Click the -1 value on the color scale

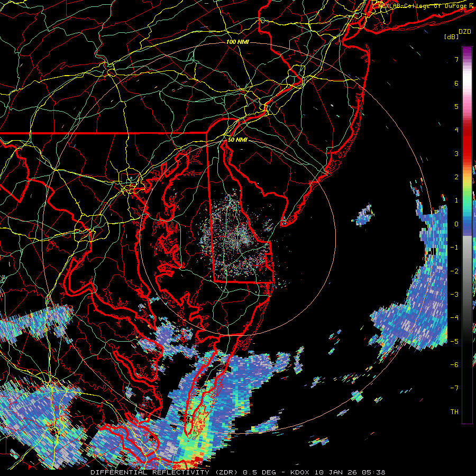click(x=454, y=247)
